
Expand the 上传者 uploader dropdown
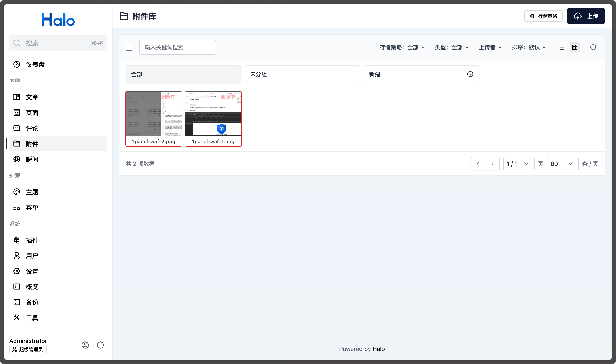[x=490, y=47]
